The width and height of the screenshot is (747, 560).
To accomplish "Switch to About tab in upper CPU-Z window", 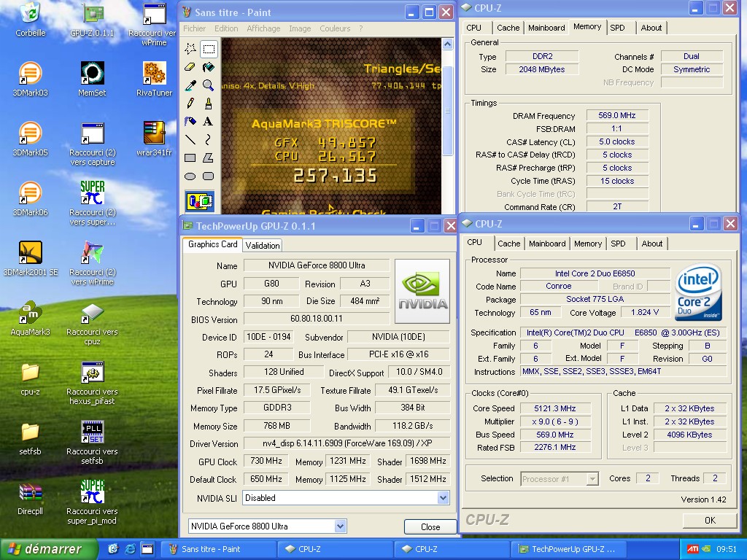I will coord(651,28).
